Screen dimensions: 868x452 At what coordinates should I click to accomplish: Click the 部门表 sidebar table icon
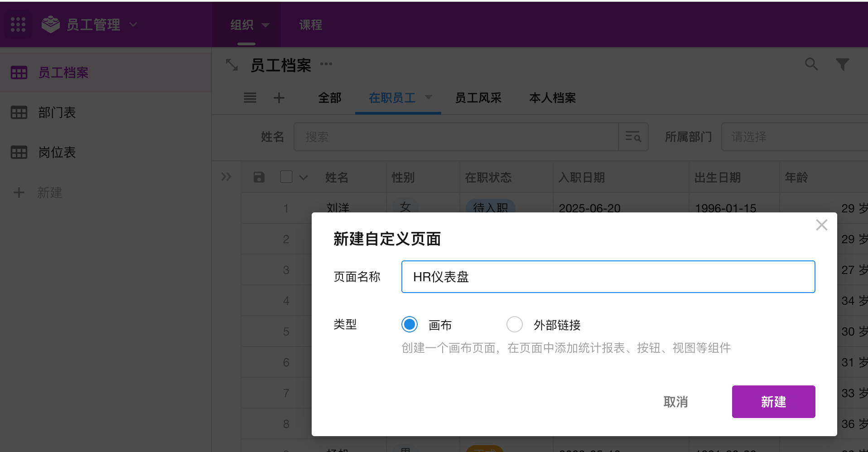click(x=19, y=112)
